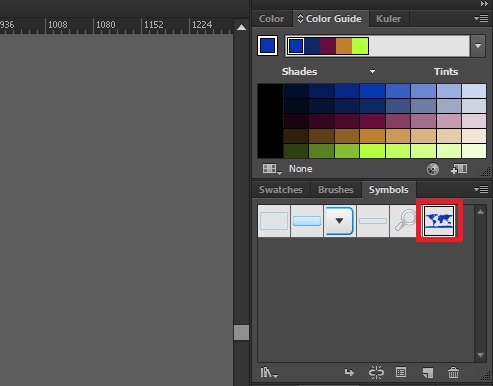This screenshot has height=386, width=493.
Task: Save color group to Swatches panel
Action: click(459, 169)
